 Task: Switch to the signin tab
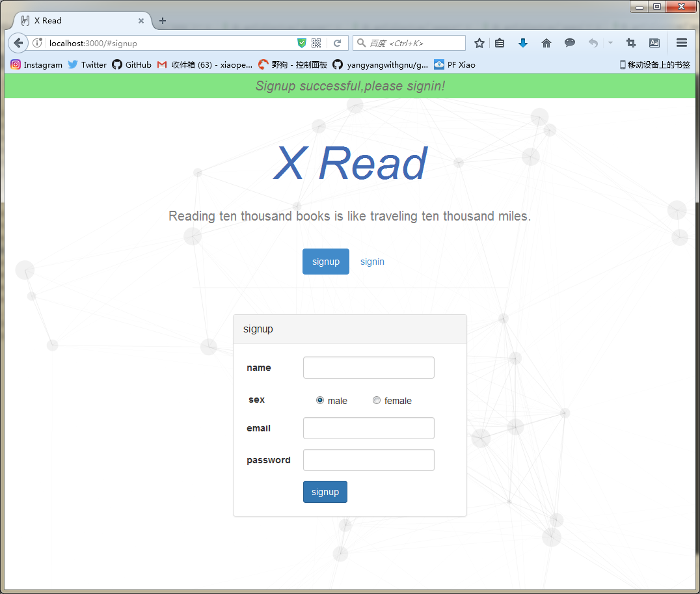pyautogui.click(x=372, y=262)
